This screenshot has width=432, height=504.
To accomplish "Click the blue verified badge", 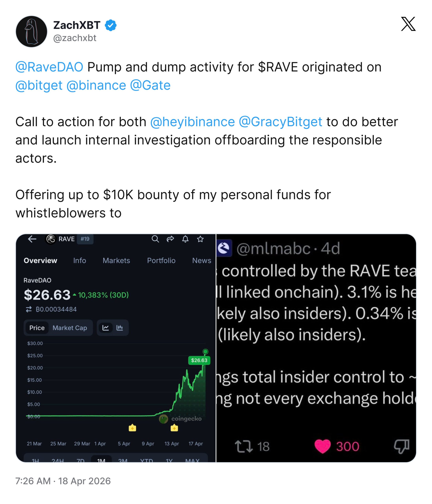I will (x=111, y=25).
